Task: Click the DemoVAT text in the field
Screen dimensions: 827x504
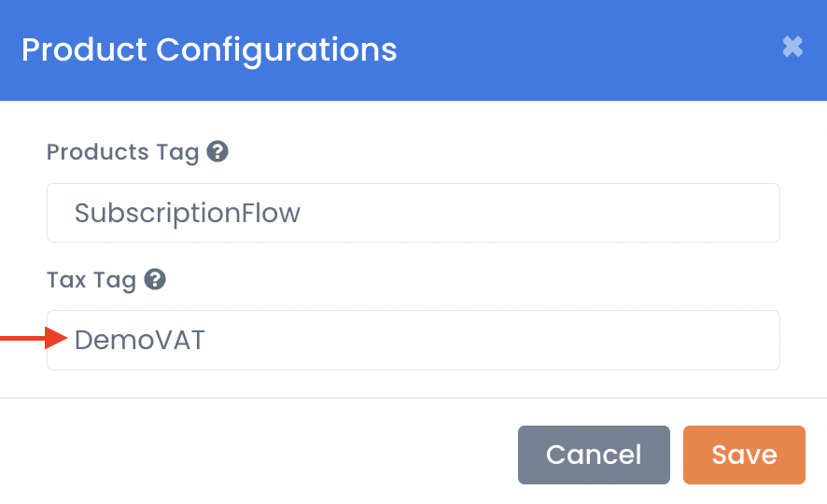Action: pyautogui.click(x=139, y=340)
